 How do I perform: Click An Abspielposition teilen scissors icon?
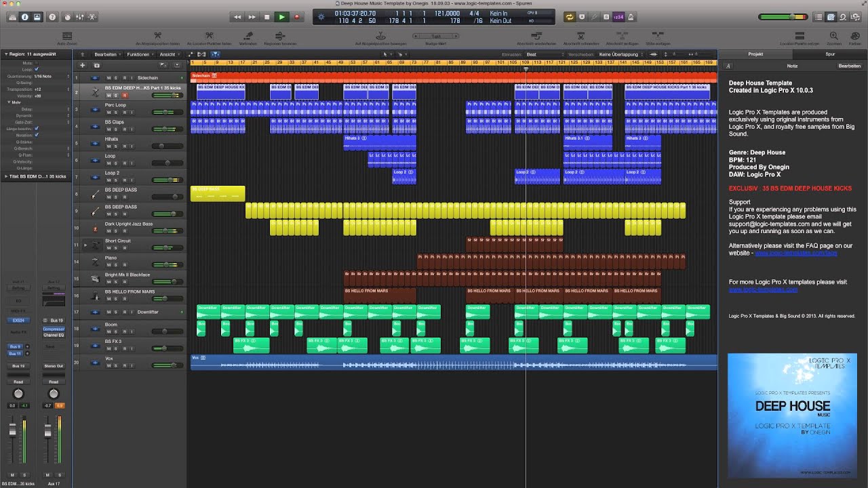click(157, 35)
